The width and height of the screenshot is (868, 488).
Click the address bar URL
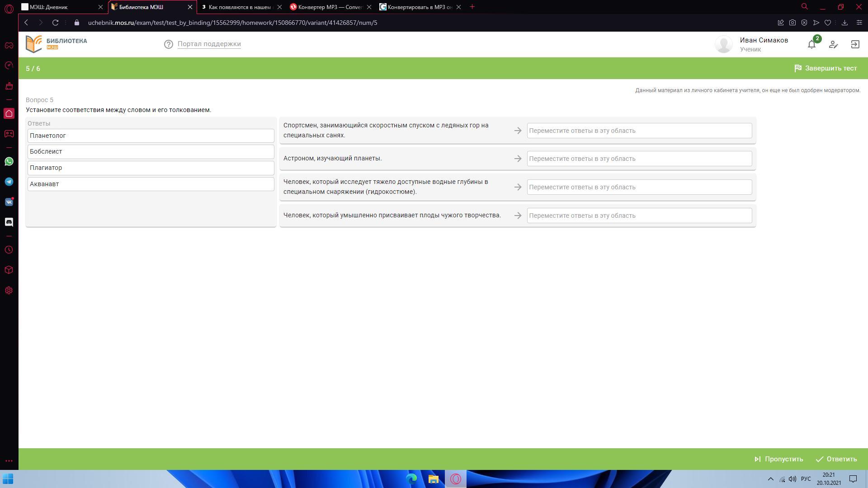coord(232,23)
